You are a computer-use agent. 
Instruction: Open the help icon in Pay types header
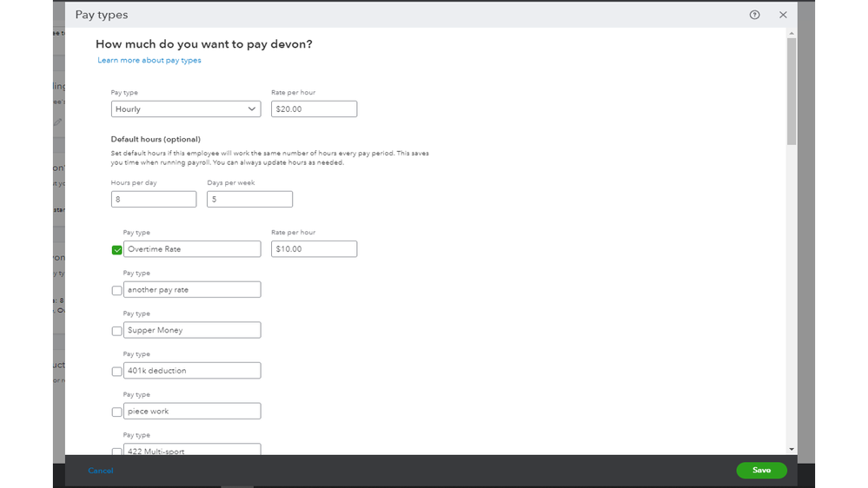point(754,15)
